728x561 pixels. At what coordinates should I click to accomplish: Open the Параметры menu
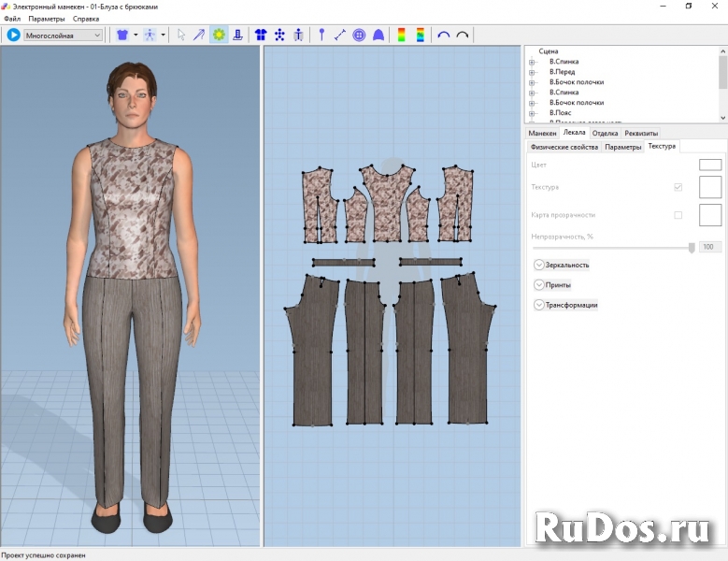click(x=47, y=19)
